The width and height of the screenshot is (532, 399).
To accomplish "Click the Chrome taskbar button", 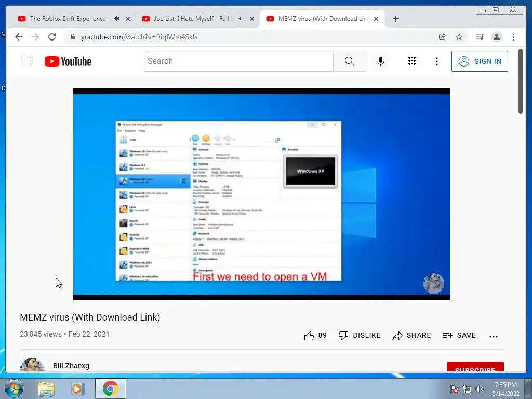I will [x=110, y=389].
